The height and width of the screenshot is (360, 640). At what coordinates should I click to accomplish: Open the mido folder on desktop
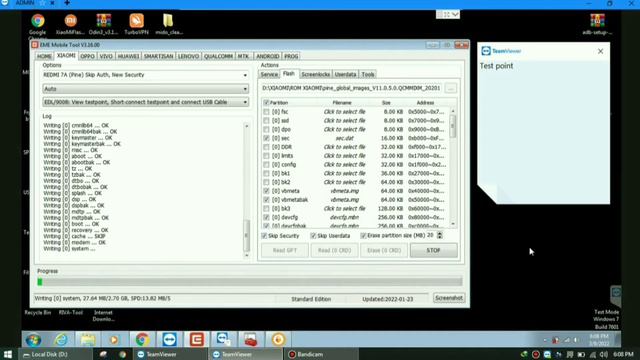pos(169,24)
